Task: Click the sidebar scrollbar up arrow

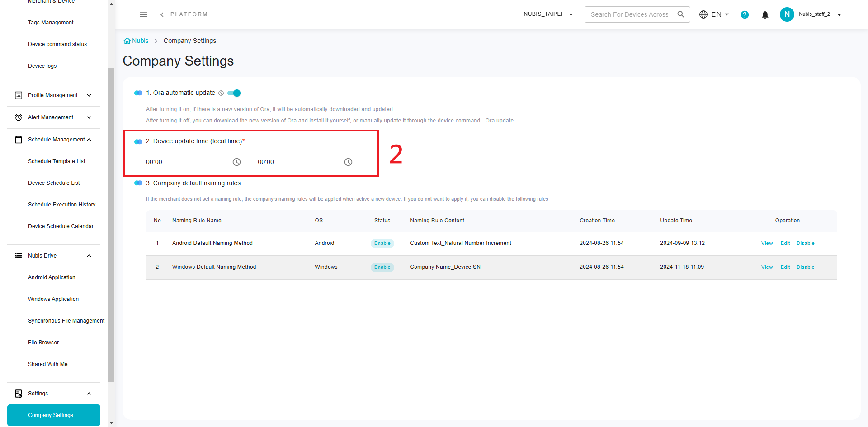Action: pos(111,4)
